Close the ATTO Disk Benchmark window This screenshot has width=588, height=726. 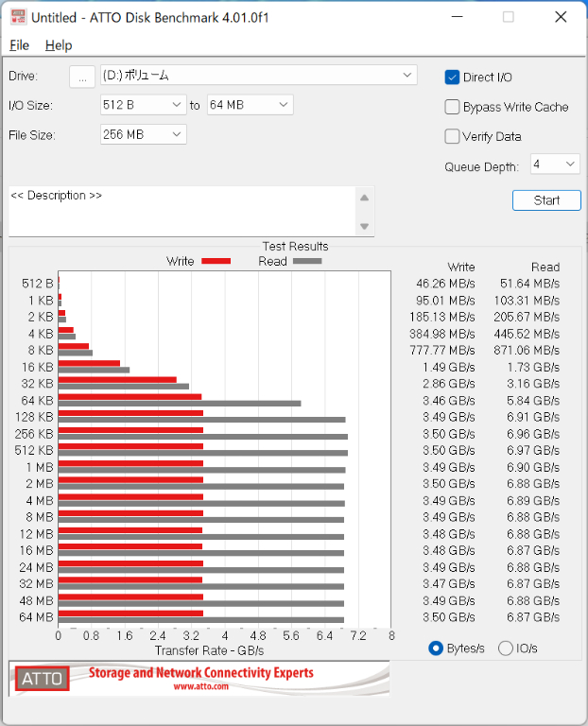(561, 17)
